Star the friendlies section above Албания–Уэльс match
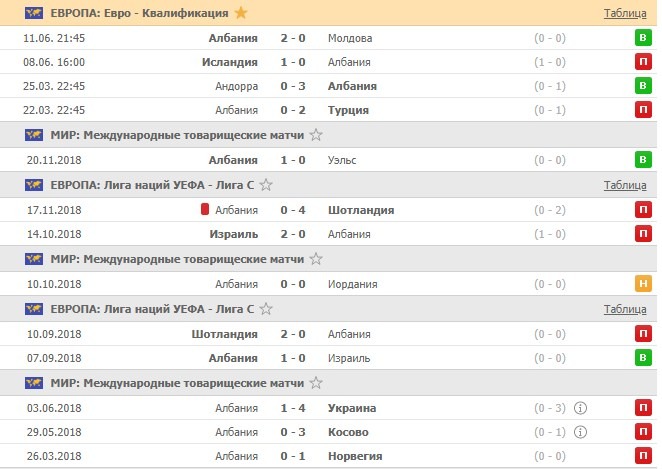The width and height of the screenshot is (662, 469). tap(316, 135)
